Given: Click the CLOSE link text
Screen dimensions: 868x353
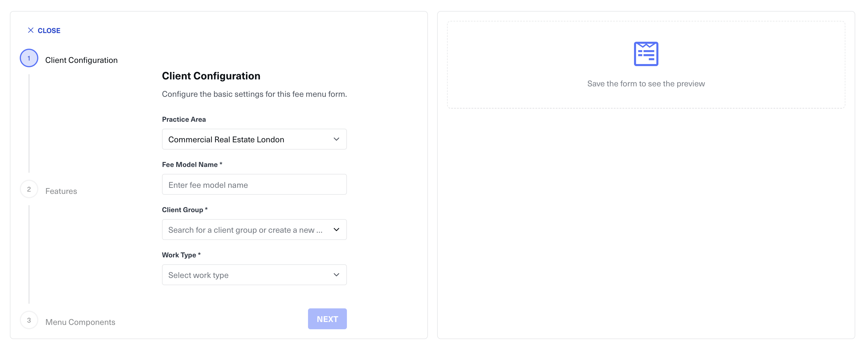Looking at the screenshot, I should click(x=49, y=31).
